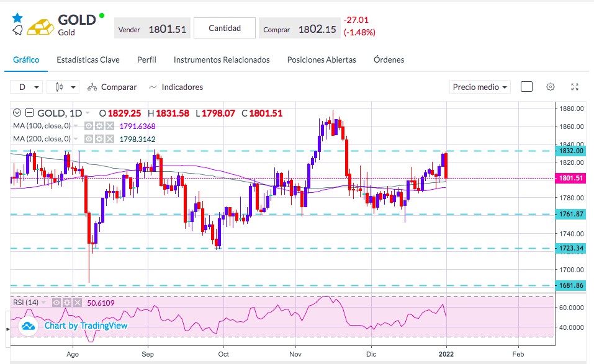Expand the chart style dropdown arrow
The height and width of the screenshot is (364, 594).
click(73, 87)
